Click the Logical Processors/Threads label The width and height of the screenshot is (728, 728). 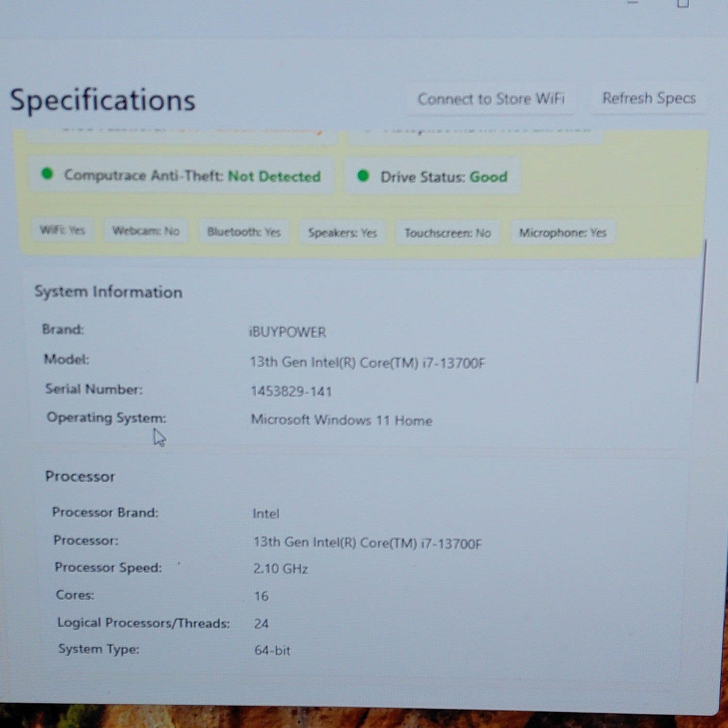[x=143, y=623]
